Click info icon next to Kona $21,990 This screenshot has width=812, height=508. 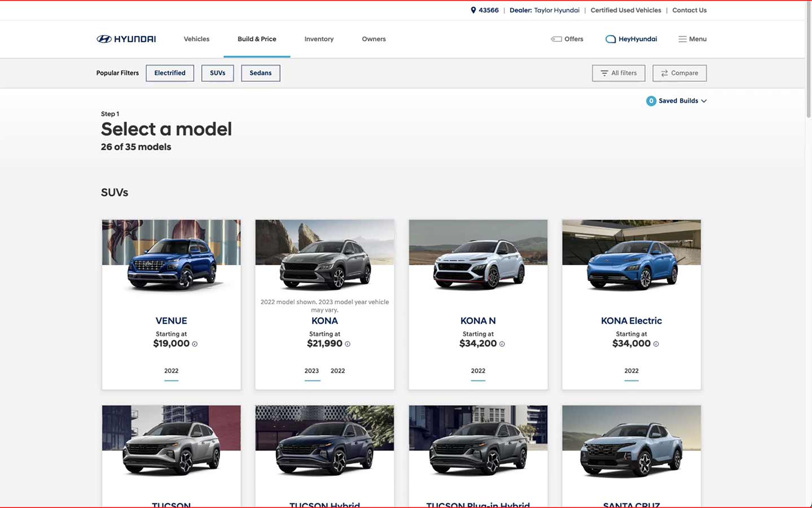[348, 344]
